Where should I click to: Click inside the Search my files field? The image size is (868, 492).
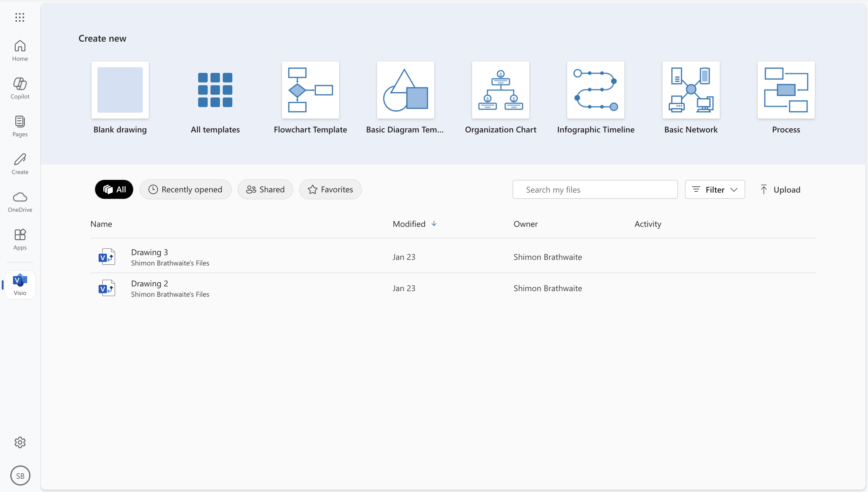(595, 189)
